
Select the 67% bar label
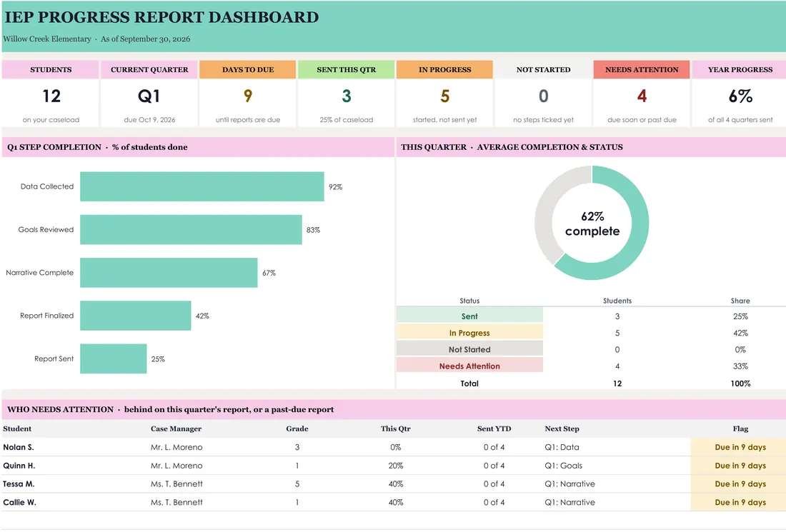[x=269, y=273]
